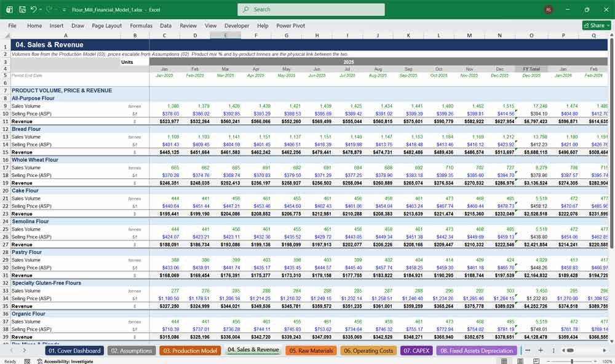Open the user account avatar
615x364 pixels.
(x=549, y=9)
